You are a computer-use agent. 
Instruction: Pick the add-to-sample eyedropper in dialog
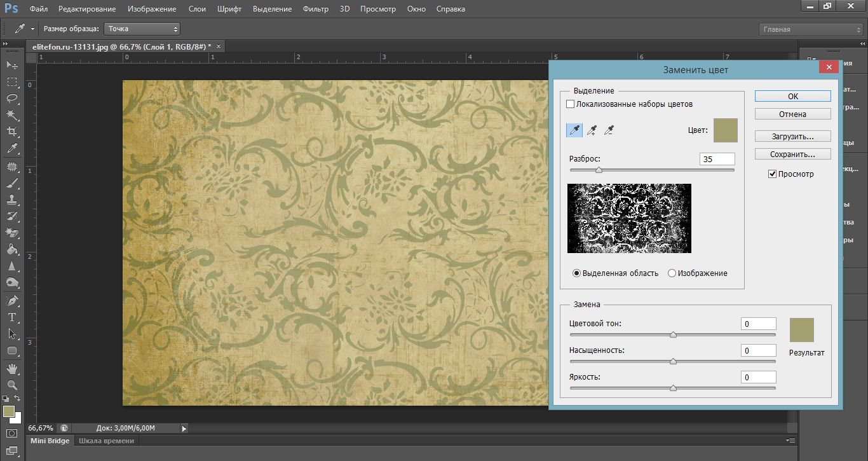click(x=592, y=130)
